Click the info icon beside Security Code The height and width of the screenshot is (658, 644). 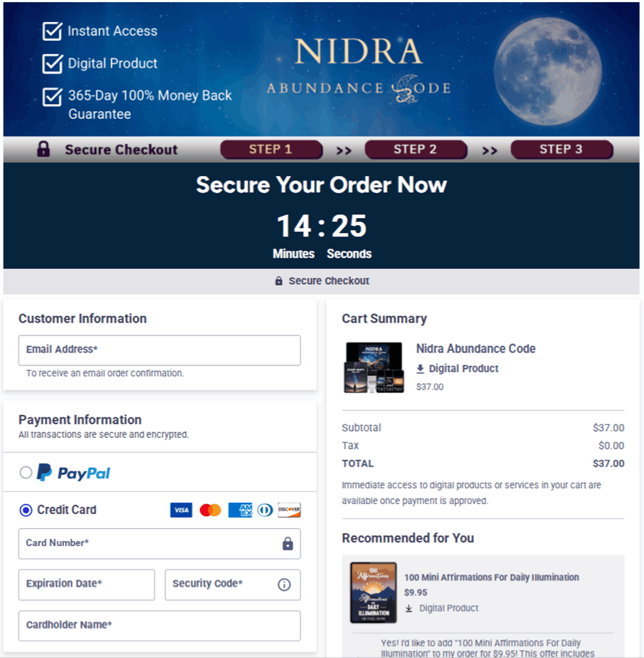click(284, 585)
